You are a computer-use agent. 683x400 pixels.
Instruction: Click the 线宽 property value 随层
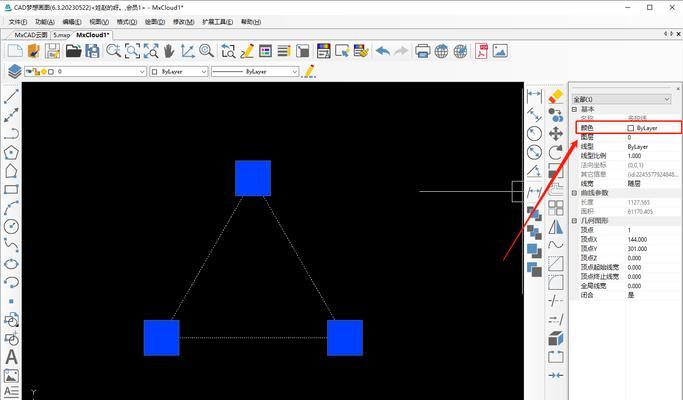[x=634, y=183]
